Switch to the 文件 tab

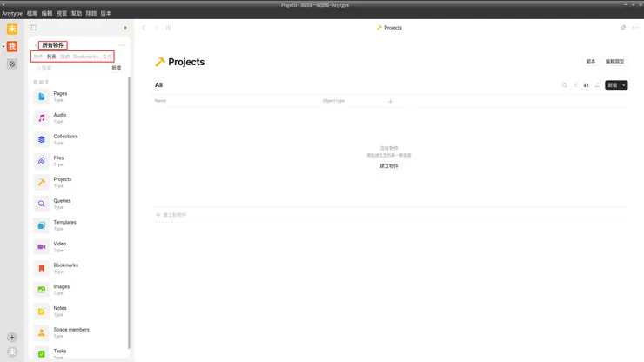point(107,57)
